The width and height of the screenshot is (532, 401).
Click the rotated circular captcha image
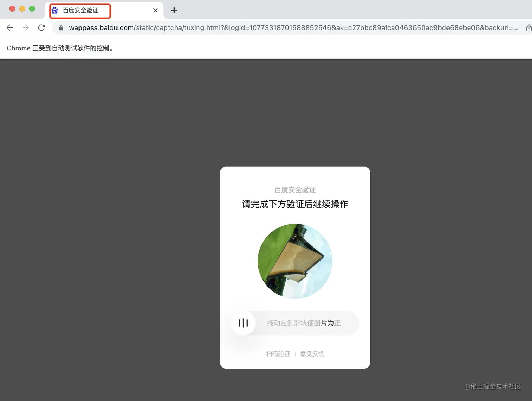click(x=295, y=261)
